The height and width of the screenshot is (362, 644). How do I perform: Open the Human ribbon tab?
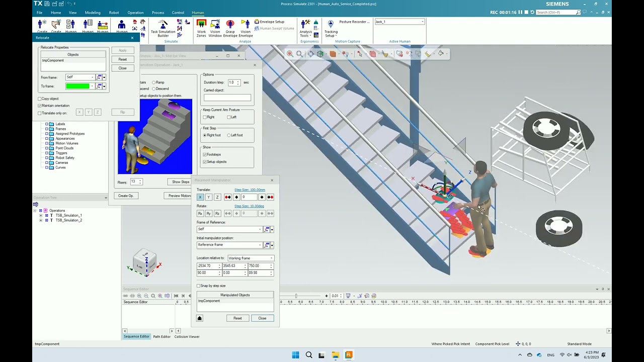pyautogui.click(x=198, y=13)
